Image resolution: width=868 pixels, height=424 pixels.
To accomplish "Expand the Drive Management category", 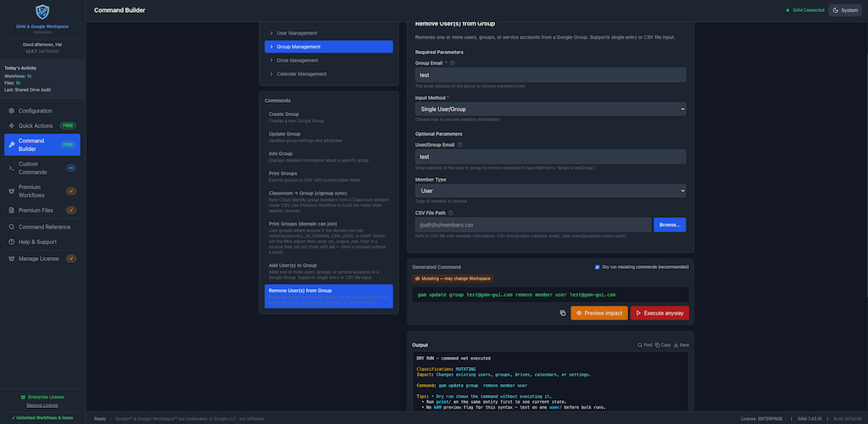I will tap(329, 60).
